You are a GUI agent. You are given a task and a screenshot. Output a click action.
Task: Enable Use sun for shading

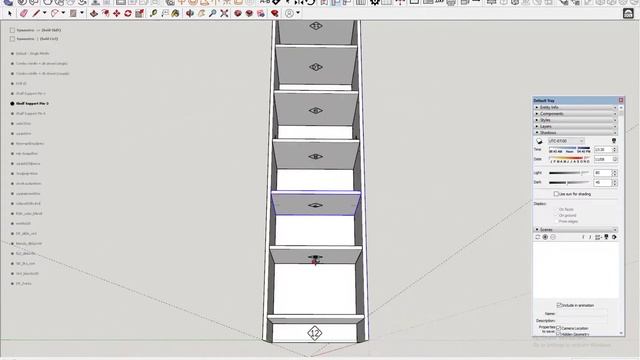click(556, 194)
